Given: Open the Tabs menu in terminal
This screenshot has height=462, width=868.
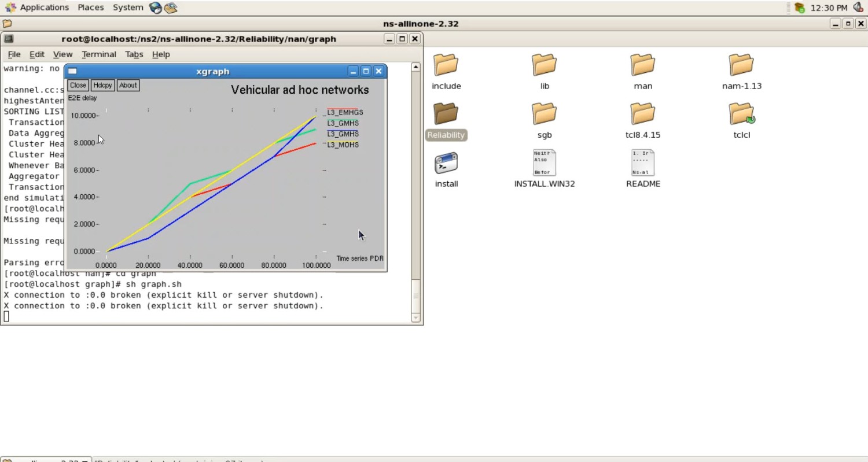Looking at the screenshot, I should 134,54.
